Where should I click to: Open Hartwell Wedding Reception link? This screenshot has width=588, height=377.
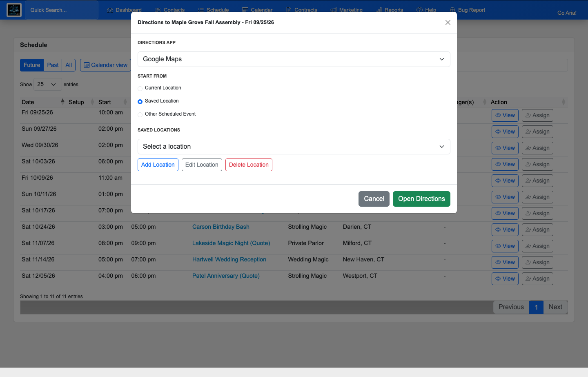[x=229, y=259]
